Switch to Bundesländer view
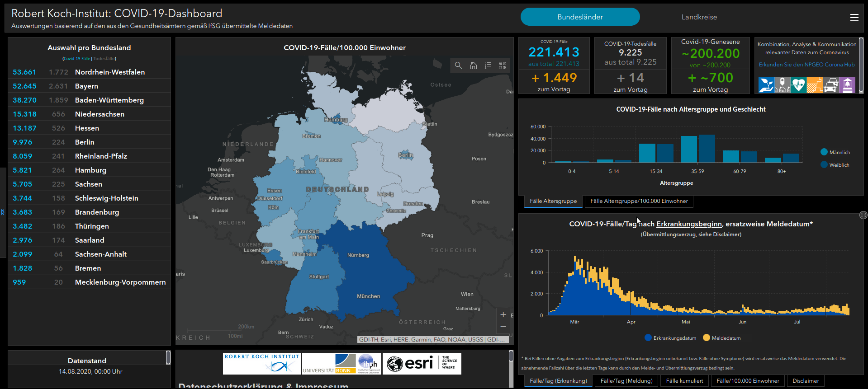 click(x=580, y=17)
